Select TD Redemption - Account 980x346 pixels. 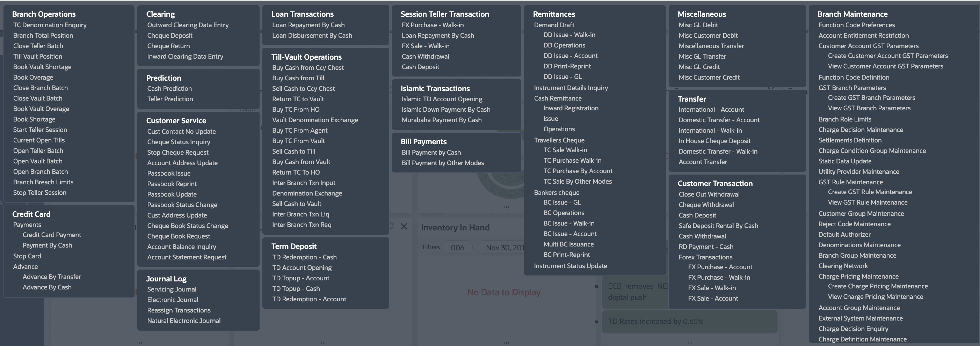click(309, 299)
